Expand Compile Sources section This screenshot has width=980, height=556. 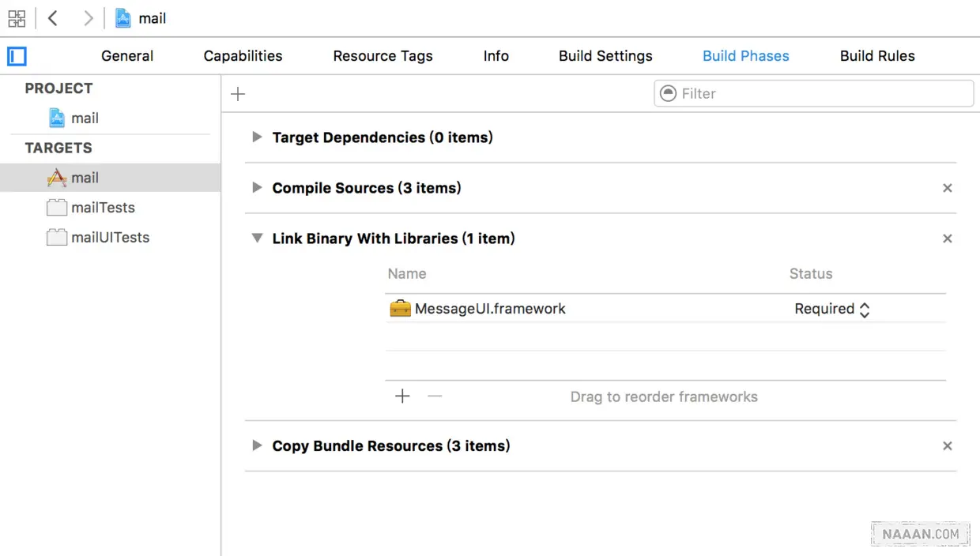click(257, 188)
